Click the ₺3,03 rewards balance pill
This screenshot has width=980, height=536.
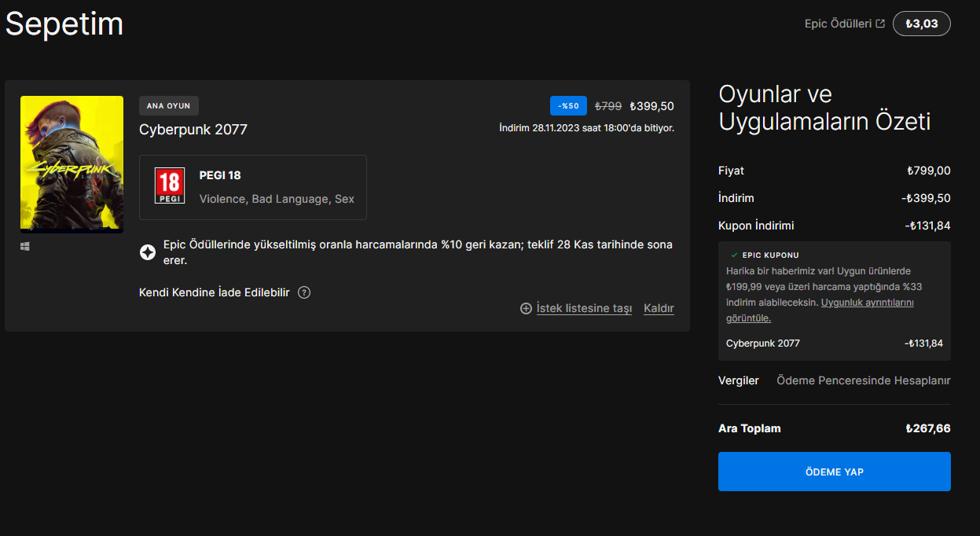922,24
